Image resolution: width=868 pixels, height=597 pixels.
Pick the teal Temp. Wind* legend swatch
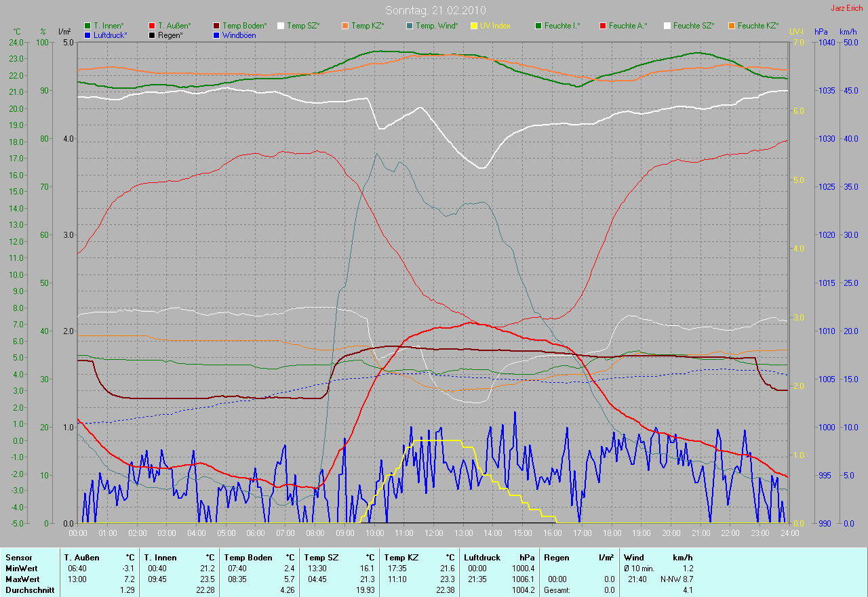point(410,26)
